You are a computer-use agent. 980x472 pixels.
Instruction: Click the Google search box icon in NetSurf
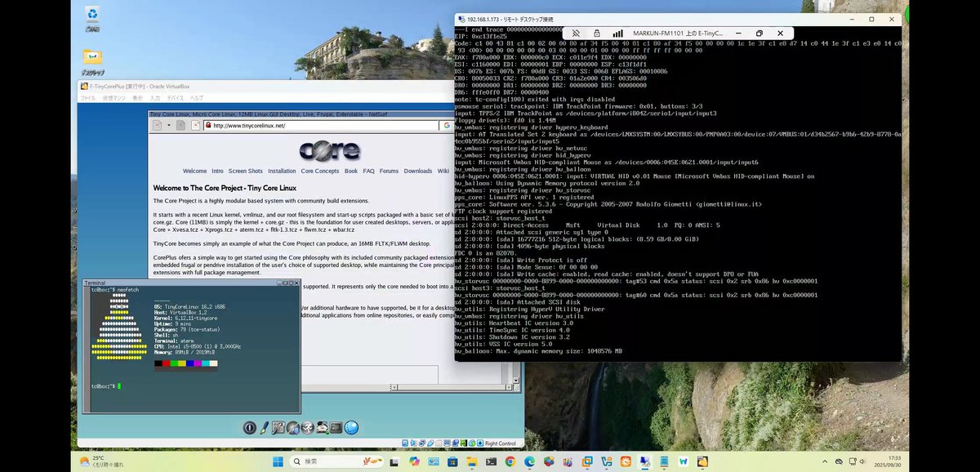[x=447, y=126]
